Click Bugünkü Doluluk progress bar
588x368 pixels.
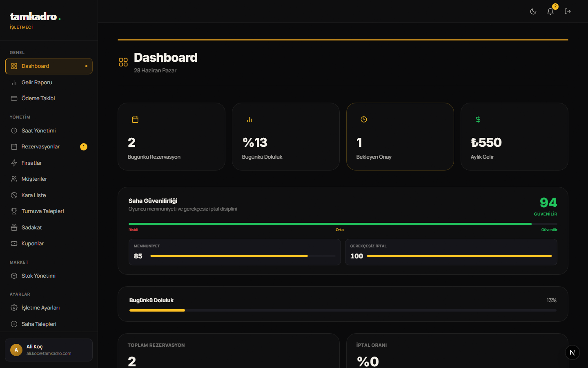coord(343,310)
